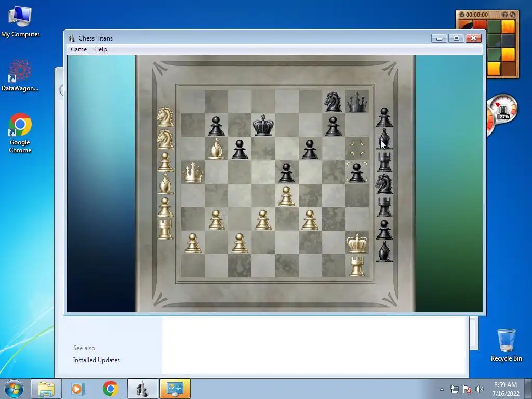Select the white pawn on f3
This screenshot has height=399, width=532.
coord(310,220)
